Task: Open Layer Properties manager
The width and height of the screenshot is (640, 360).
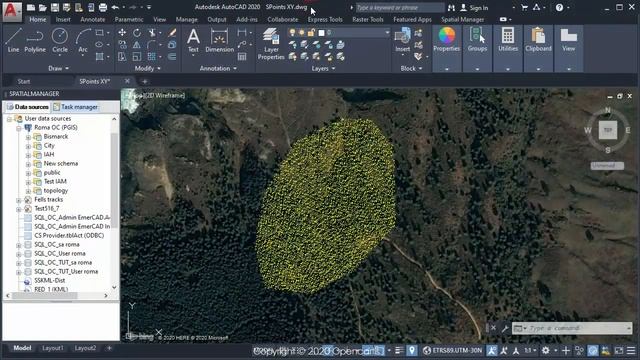Action: (x=271, y=44)
